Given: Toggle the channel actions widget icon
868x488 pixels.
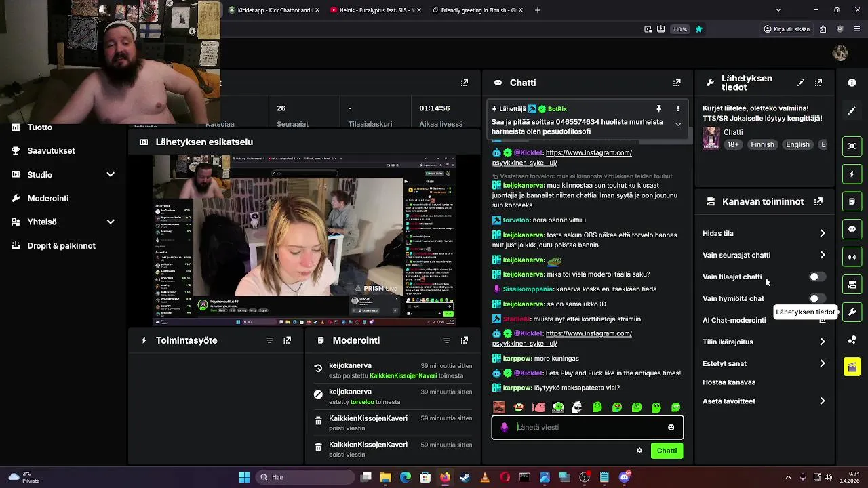Looking at the screenshot, I should 852,285.
